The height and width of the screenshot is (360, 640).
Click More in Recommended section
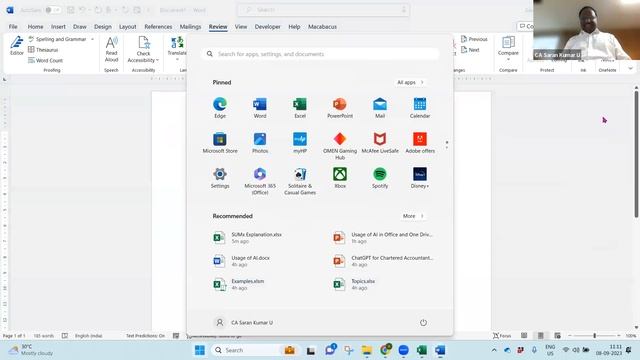tap(413, 216)
